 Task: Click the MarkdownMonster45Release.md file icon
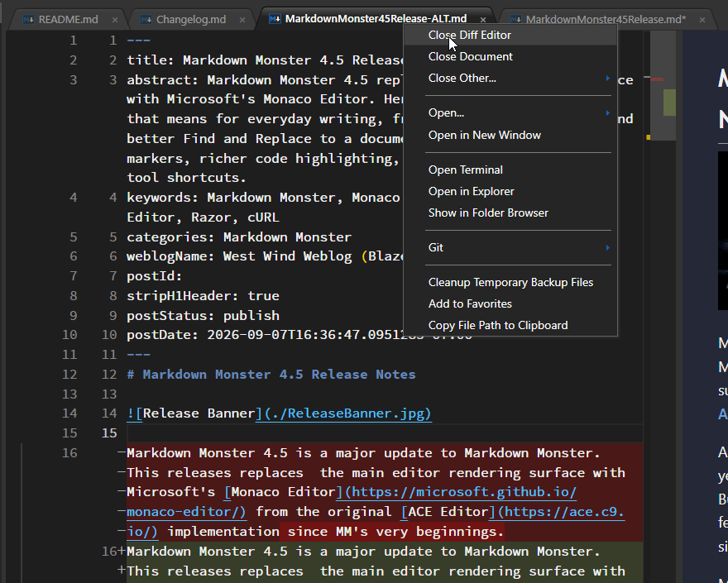(515, 20)
